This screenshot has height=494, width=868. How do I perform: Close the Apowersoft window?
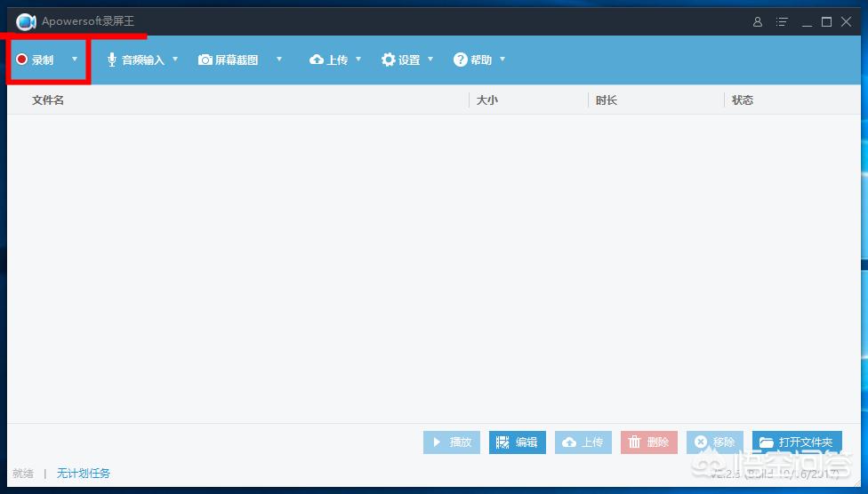coord(846,21)
